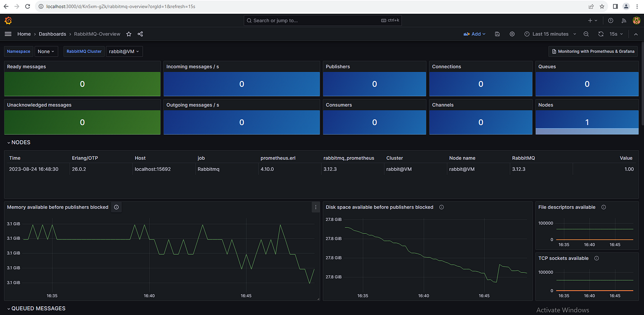
Task: Click the Queues panel title
Action: 547,67
